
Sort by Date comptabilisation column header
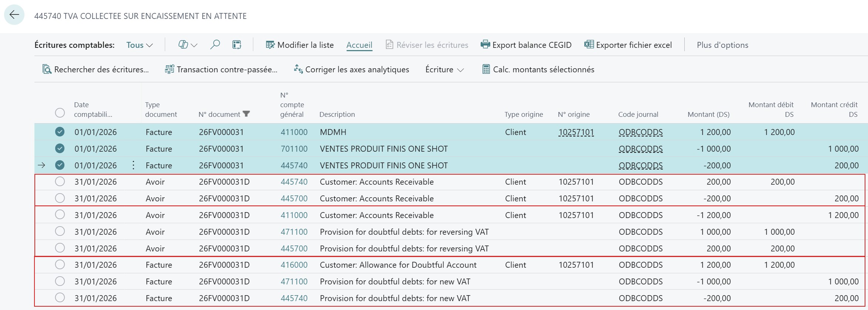coord(93,109)
